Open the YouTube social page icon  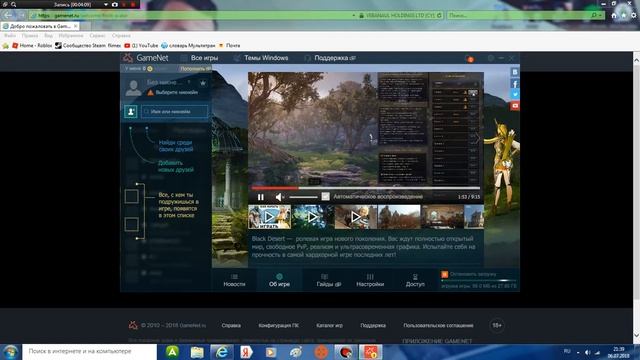[x=515, y=106]
